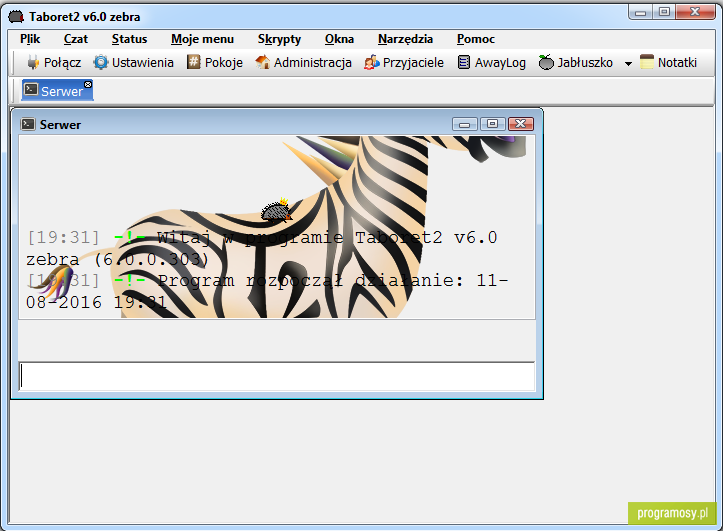Open the Pomoc menu

(476, 39)
